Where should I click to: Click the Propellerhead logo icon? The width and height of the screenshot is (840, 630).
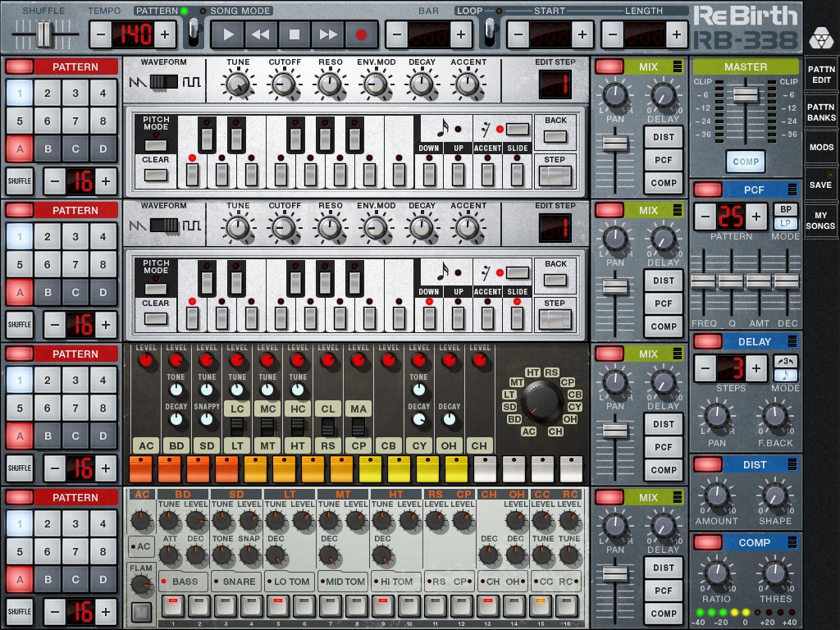(820, 38)
